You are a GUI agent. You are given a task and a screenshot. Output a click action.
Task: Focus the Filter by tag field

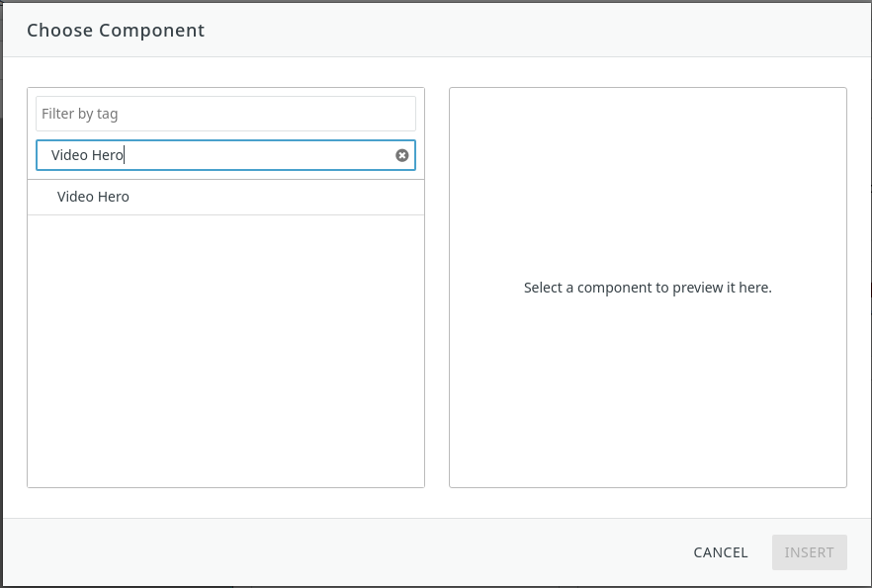(x=225, y=114)
